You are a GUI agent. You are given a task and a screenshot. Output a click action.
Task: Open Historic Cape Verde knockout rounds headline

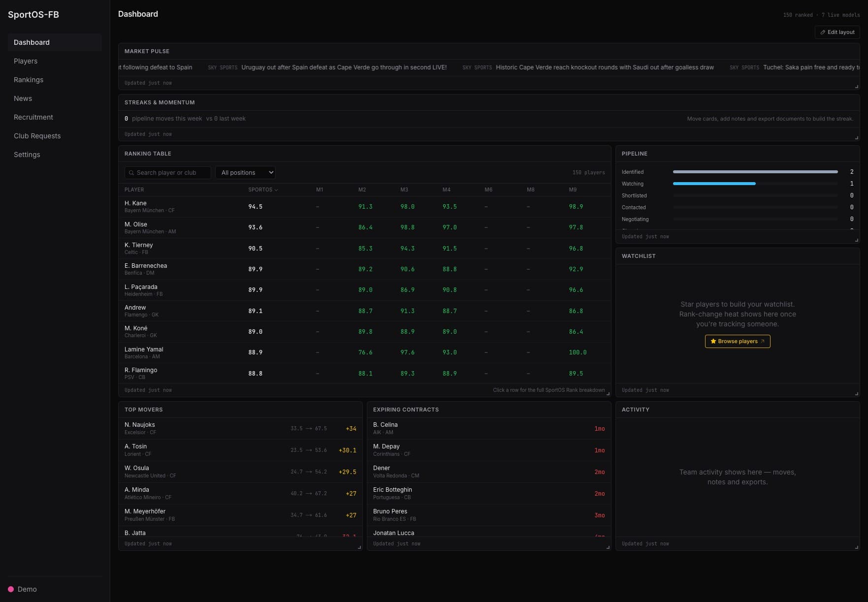click(x=605, y=67)
